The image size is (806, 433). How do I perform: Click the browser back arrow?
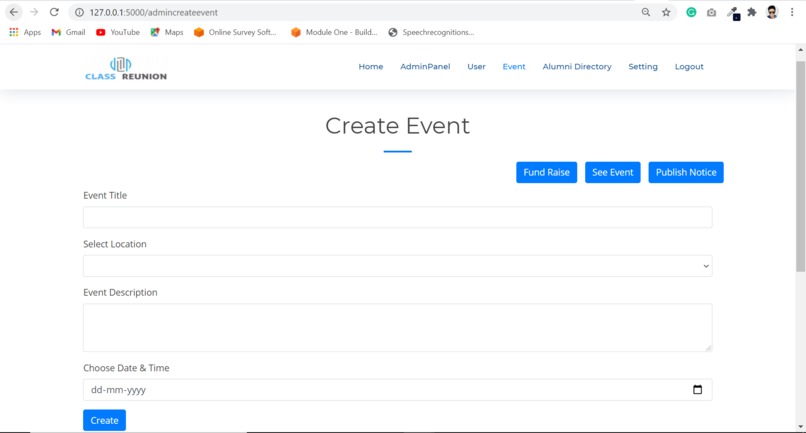(x=14, y=12)
